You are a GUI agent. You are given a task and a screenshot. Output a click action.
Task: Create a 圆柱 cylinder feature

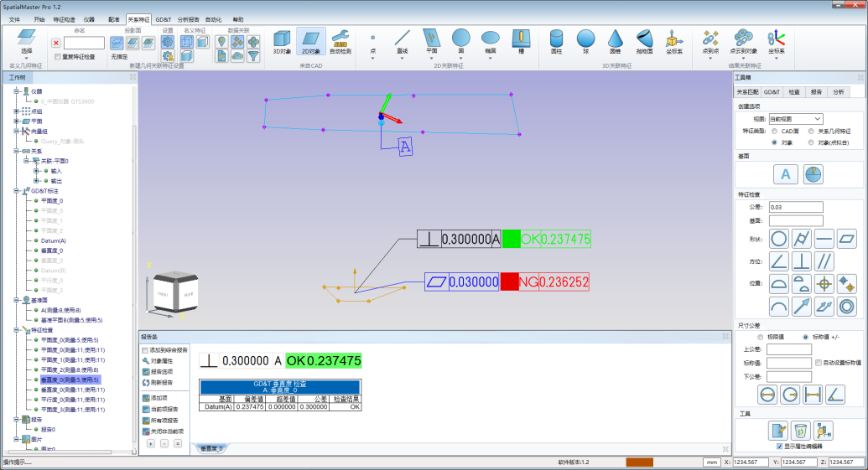coord(556,41)
